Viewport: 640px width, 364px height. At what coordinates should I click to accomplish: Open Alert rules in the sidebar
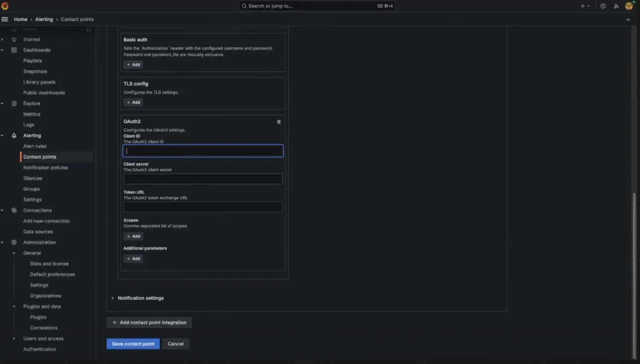pos(35,146)
